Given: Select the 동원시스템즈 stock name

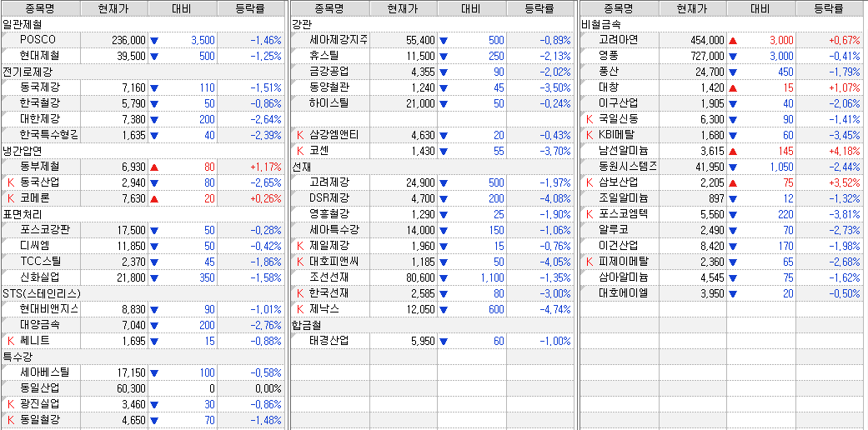Looking at the screenshot, I should [x=628, y=167].
